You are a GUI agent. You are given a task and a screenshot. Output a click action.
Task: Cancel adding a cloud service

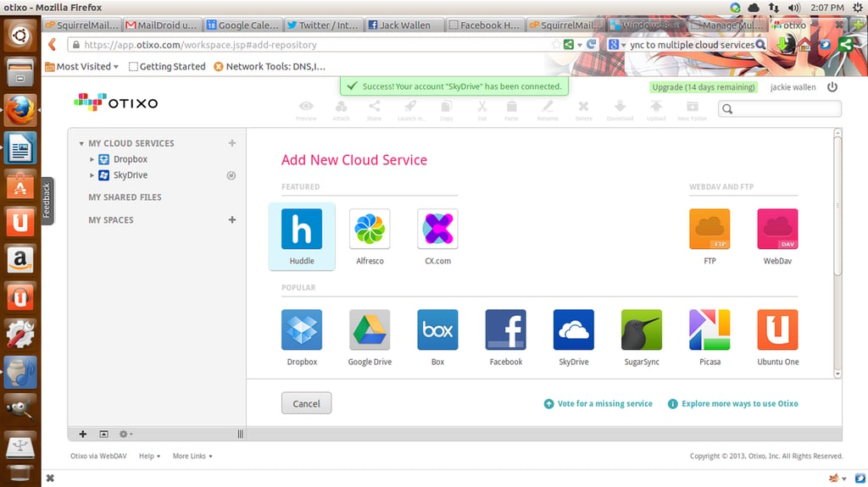[306, 403]
